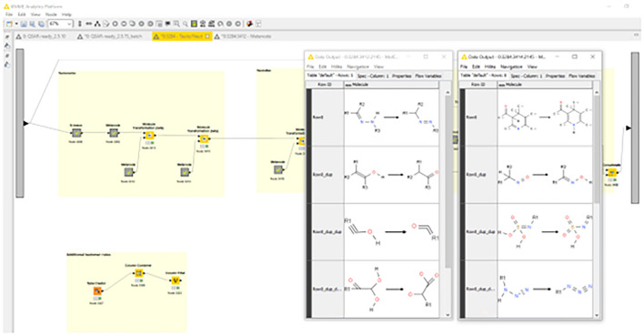Viewport: 644px width, 336px height.
Task: Click the Save All toolbar icon
Action: click(x=41, y=24)
